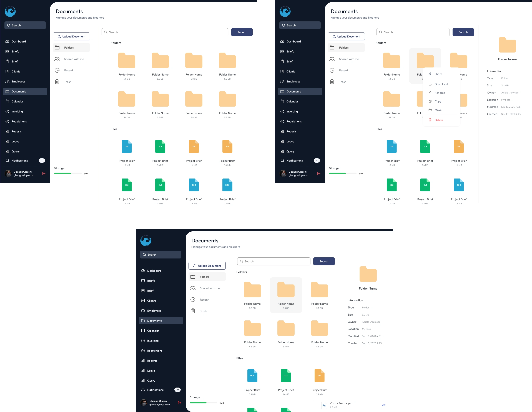This screenshot has height=412, width=532.
Task: Open Briefs in sidebar of screen without details panel
Action: click(25, 51)
